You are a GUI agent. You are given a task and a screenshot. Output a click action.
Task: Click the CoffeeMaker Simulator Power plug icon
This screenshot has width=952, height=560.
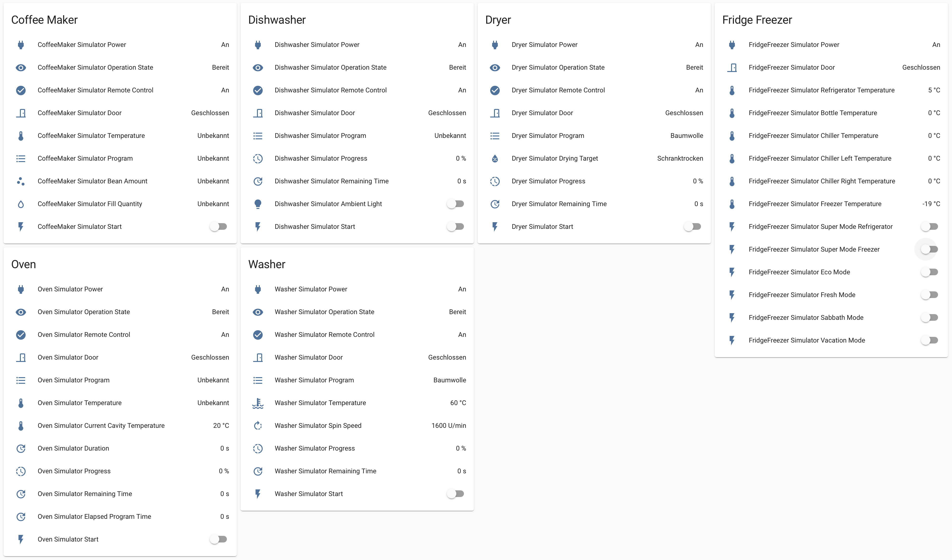click(21, 45)
